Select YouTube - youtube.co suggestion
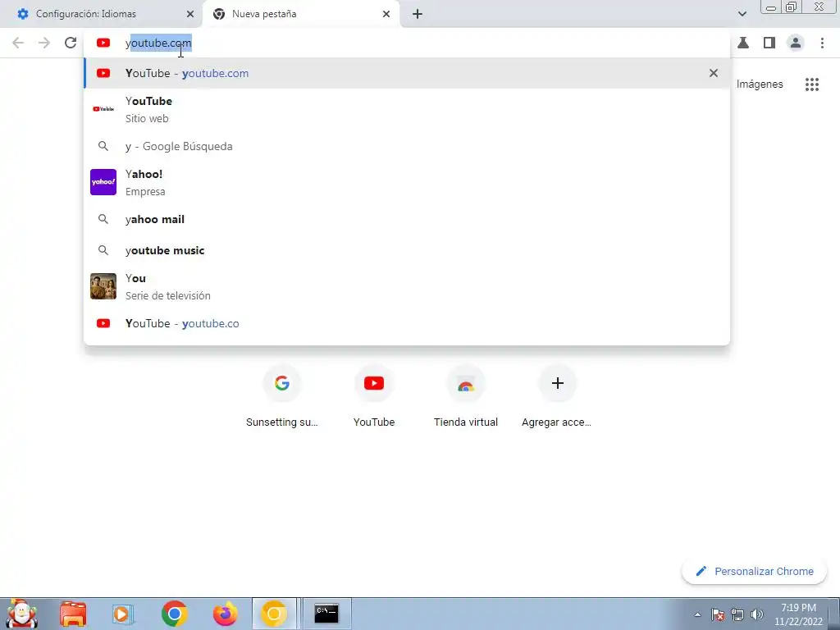This screenshot has height=630, width=840. pyautogui.click(x=407, y=323)
